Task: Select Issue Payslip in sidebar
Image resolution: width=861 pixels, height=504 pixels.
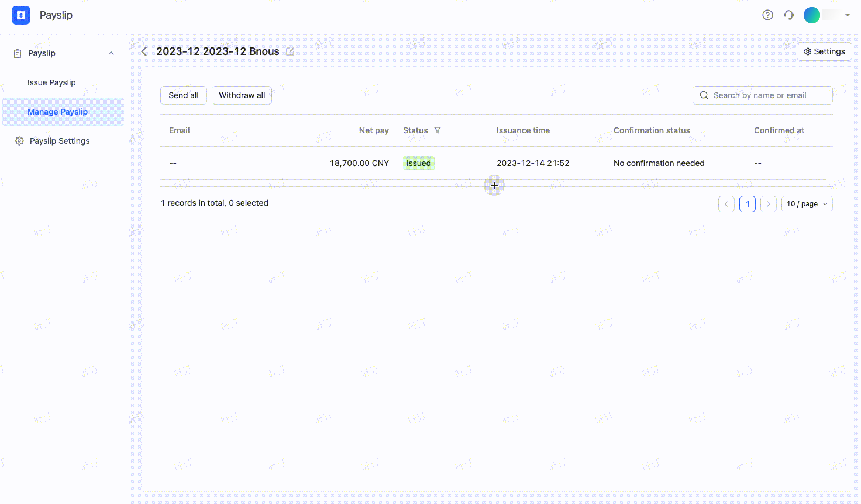Action: 51,82
